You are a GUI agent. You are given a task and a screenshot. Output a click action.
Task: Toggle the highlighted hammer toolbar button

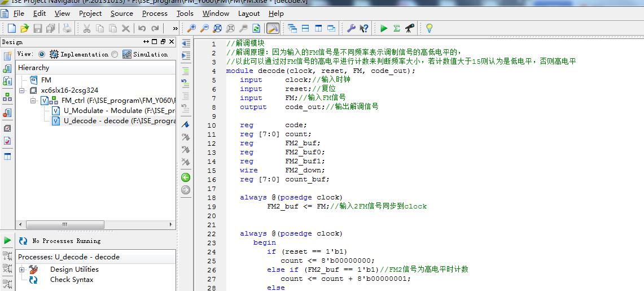click(x=273, y=28)
